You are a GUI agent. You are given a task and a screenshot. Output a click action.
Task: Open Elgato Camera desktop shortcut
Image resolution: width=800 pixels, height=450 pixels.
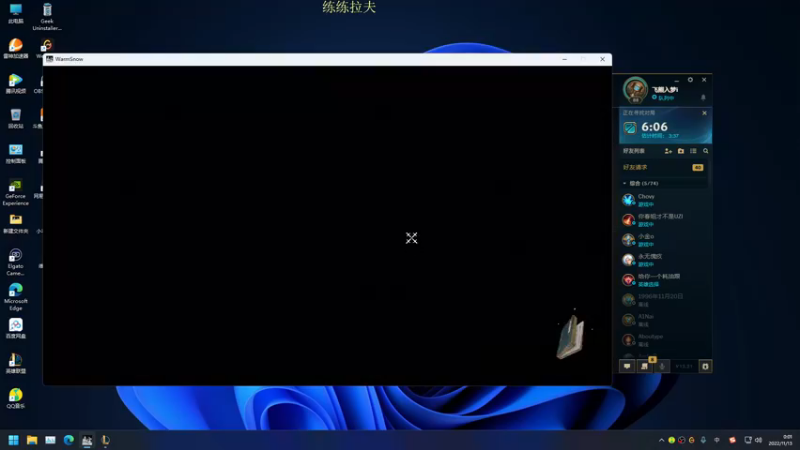pyautogui.click(x=15, y=262)
